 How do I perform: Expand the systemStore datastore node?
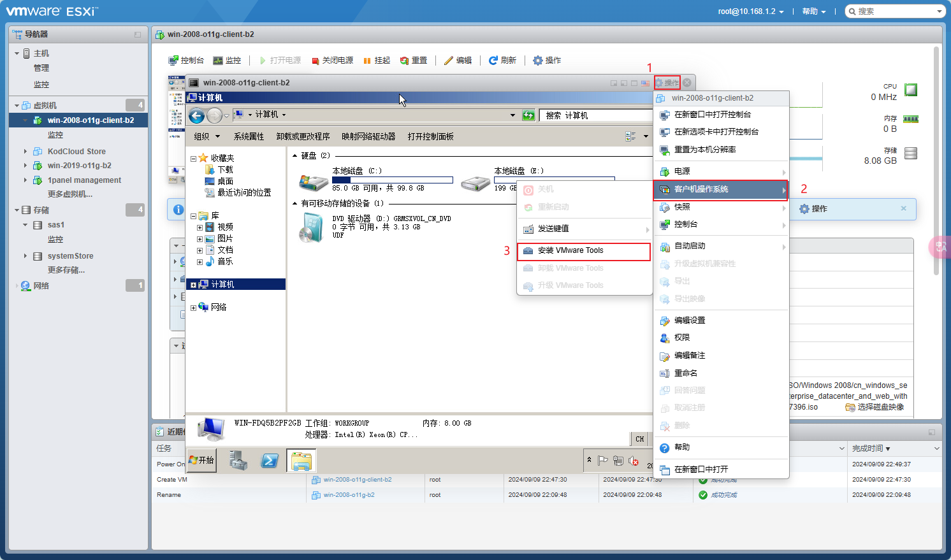point(25,256)
